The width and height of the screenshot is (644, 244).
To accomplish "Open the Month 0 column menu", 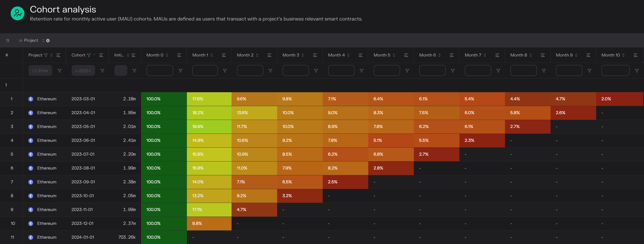I will point(179,55).
